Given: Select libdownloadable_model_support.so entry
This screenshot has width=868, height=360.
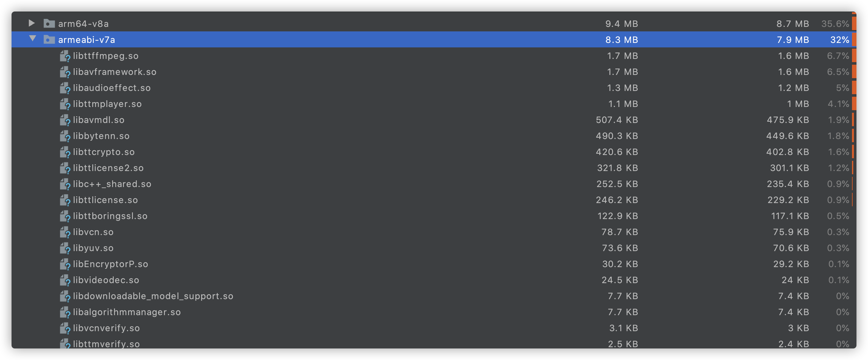Looking at the screenshot, I should coord(434,296).
